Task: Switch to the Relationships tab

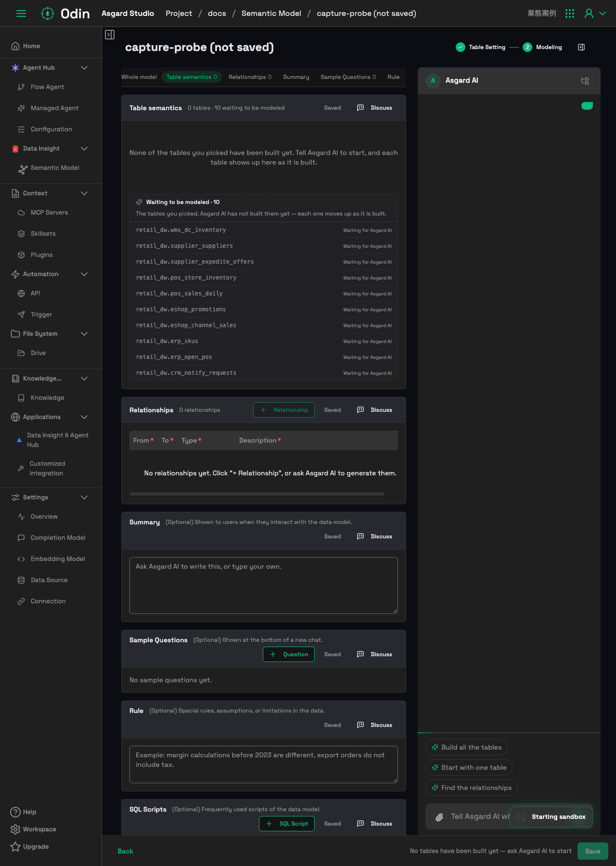Action: (x=250, y=77)
